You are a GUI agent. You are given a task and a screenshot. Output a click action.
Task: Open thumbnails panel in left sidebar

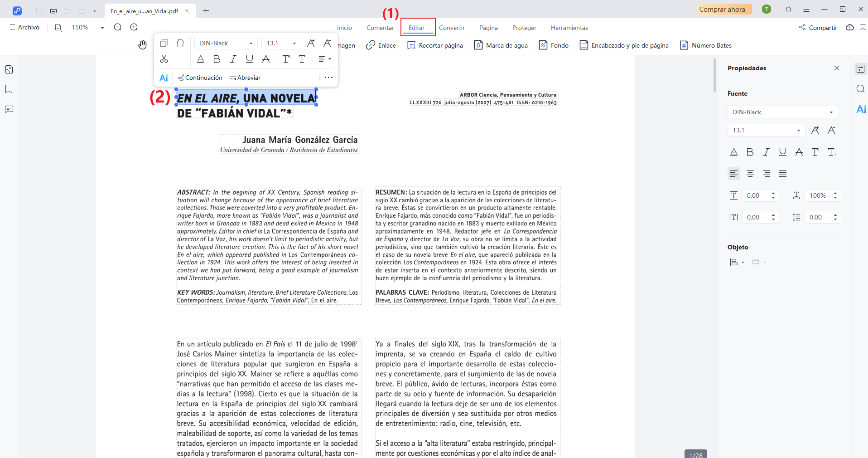point(9,69)
